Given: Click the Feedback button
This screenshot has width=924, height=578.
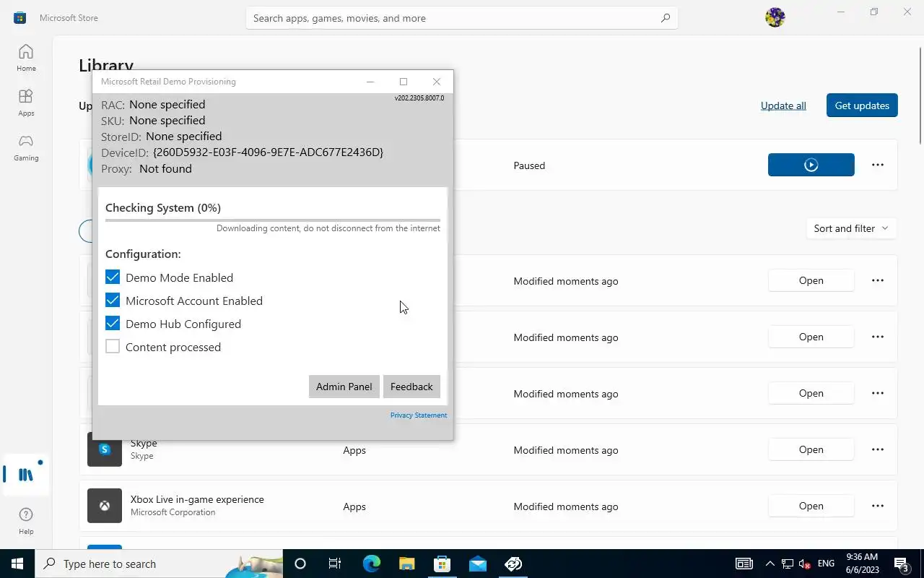Looking at the screenshot, I should (x=411, y=387).
